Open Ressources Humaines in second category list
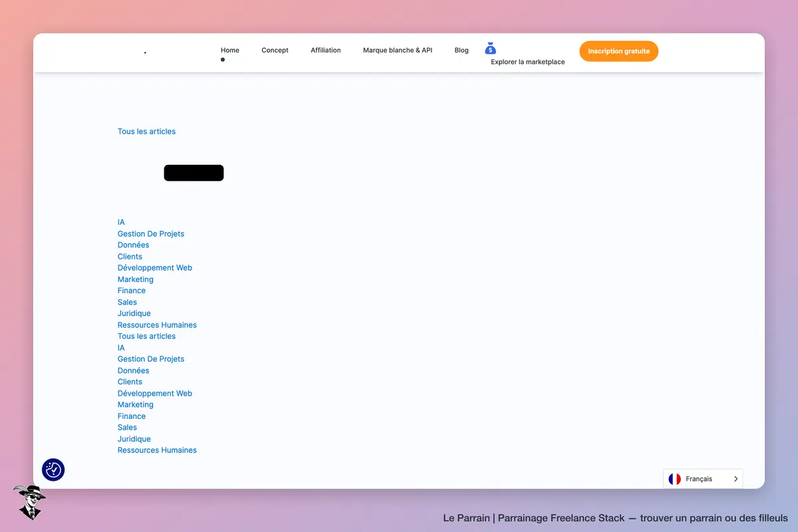Viewport: 798px width, 532px height. pyautogui.click(x=157, y=450)
